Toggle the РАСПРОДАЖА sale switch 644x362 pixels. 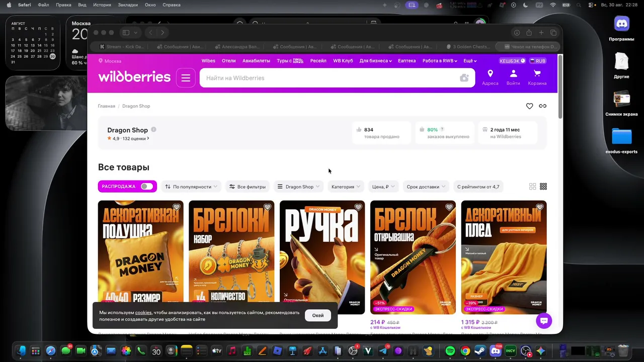tap(146, 187)
